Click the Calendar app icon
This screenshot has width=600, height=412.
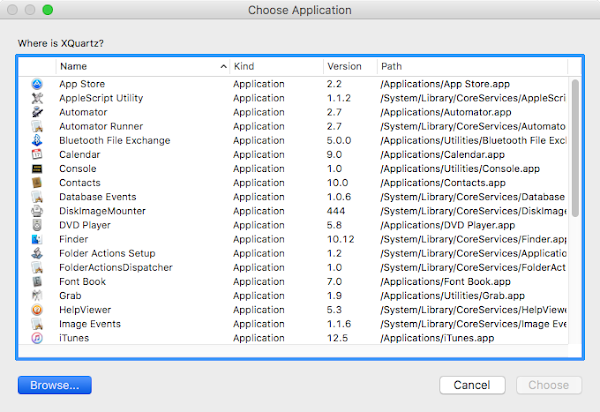(x=37, y=155)
